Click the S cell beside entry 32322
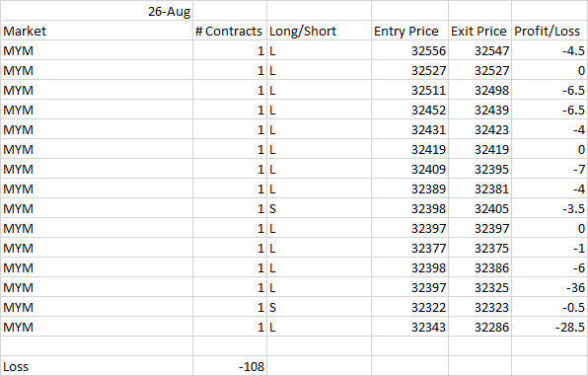The image size is (588, 376). [x=319, y=307]
